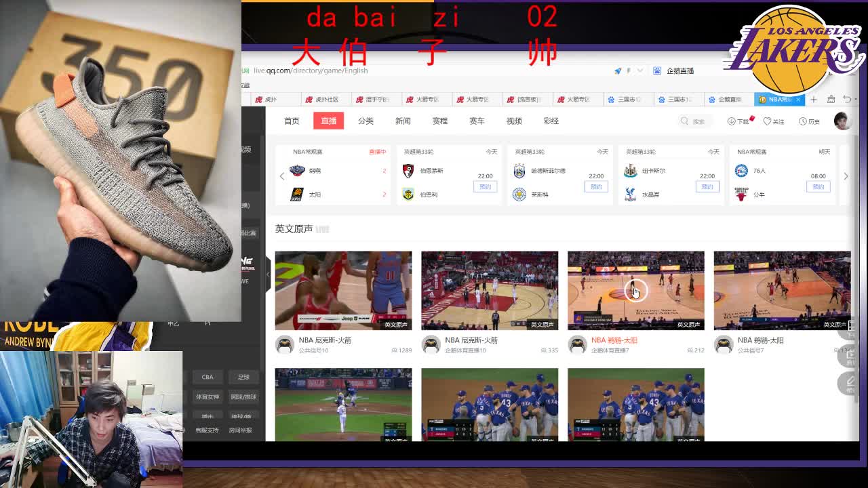Click penguin avatar of 企鹅体育直播10 stream
868x488 pixels.
431,345
